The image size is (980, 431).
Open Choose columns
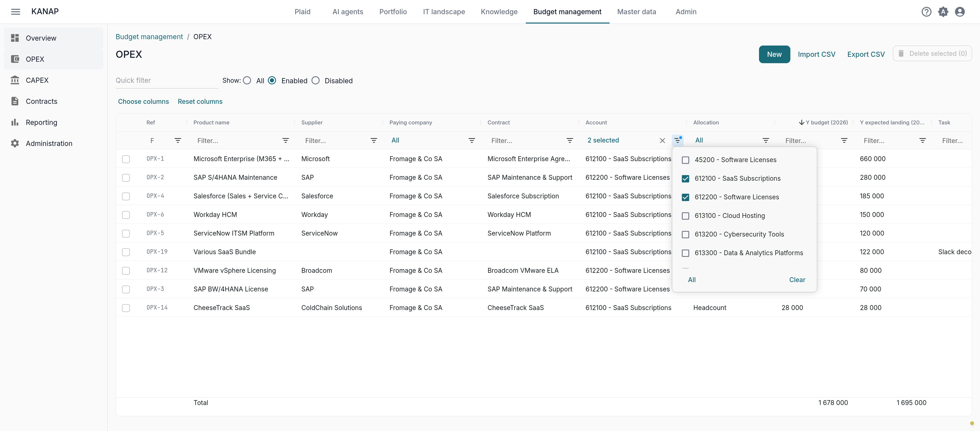click(143, 102)
